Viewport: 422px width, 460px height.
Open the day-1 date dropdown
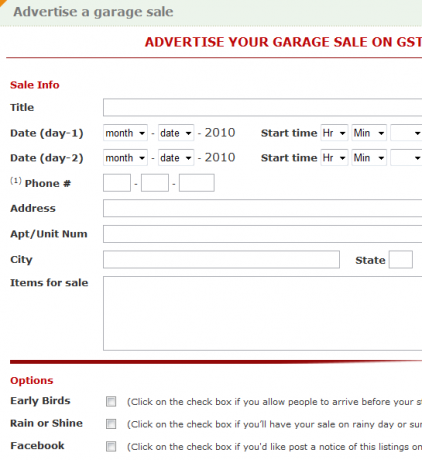point(176,133)
